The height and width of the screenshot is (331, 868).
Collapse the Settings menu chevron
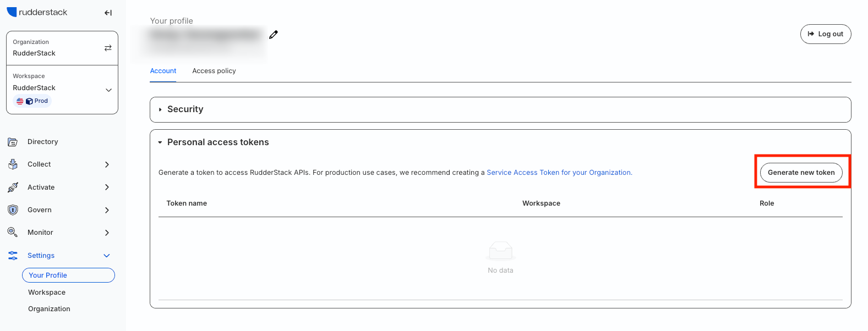tap(107, 256)
